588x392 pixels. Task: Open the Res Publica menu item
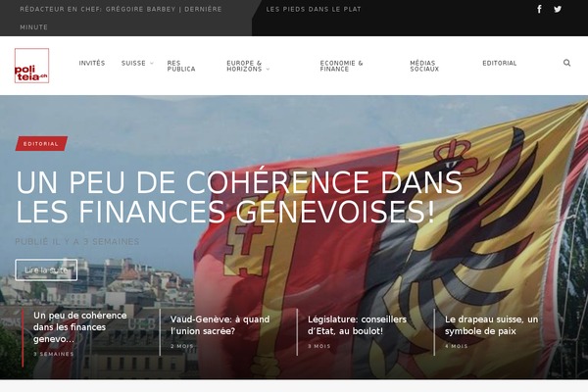tap(181, 66)
